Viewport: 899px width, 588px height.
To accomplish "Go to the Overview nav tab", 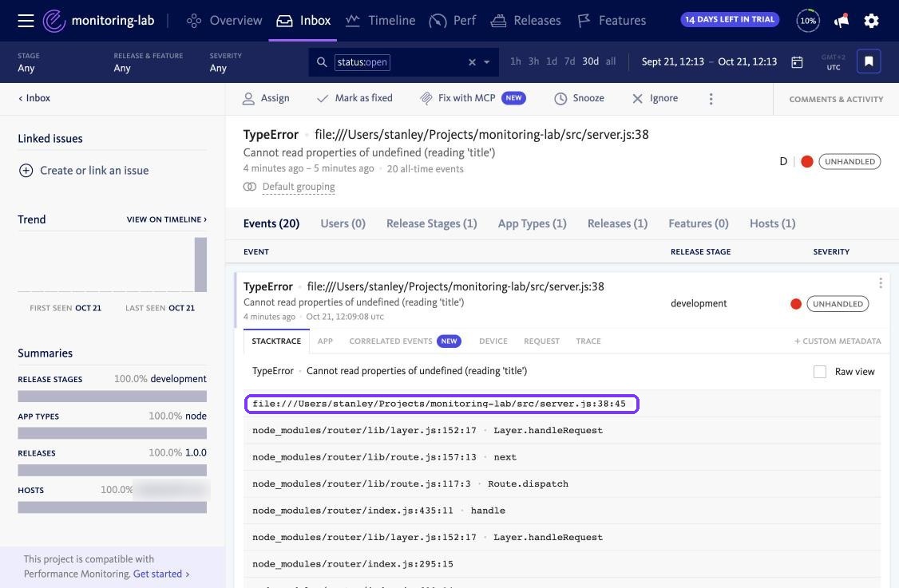I will (x=224, y=21).
